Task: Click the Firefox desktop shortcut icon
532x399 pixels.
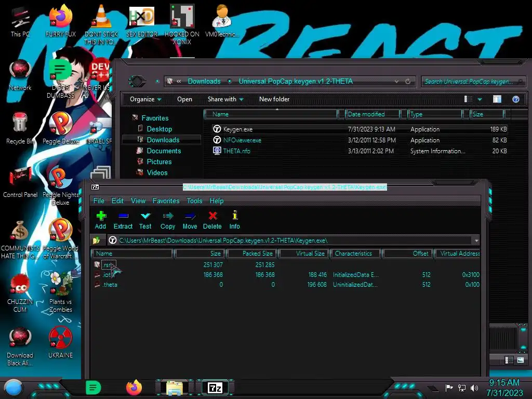Action: [x=60, y=16]
